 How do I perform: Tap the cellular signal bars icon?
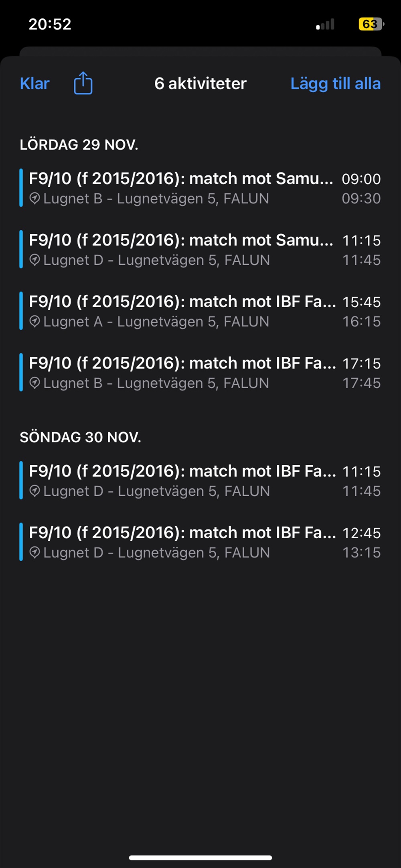tap(325, 24)
